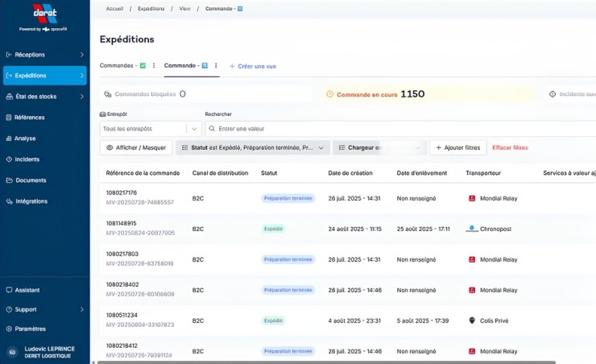Open Documents from the sidebar
Image resolution: width=596 pixels, height=364 pixels.
pyautogui.click(x=31, y=180)
